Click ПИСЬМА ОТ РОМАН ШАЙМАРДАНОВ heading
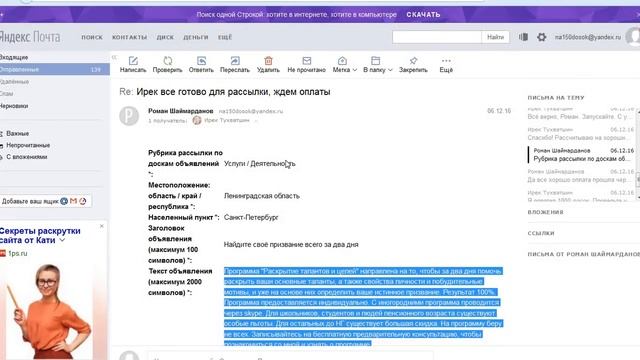 (x=584, y=254)
